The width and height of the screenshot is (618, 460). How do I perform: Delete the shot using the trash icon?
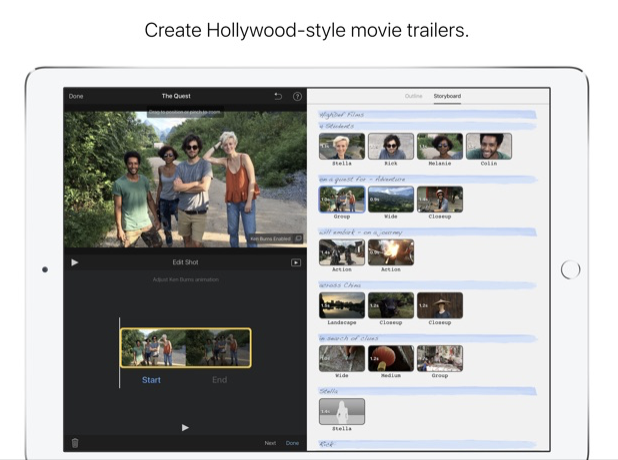tap(75, 442)
